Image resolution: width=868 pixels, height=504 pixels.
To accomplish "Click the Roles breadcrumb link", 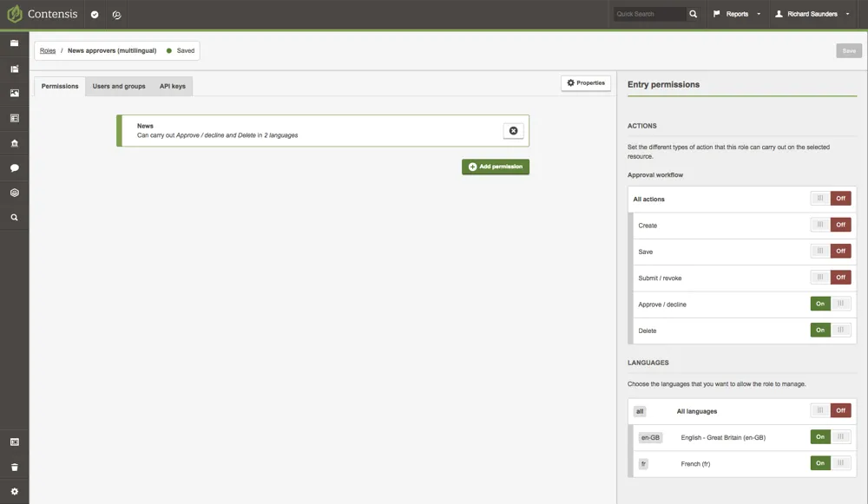I will click(x=48, y=50).
